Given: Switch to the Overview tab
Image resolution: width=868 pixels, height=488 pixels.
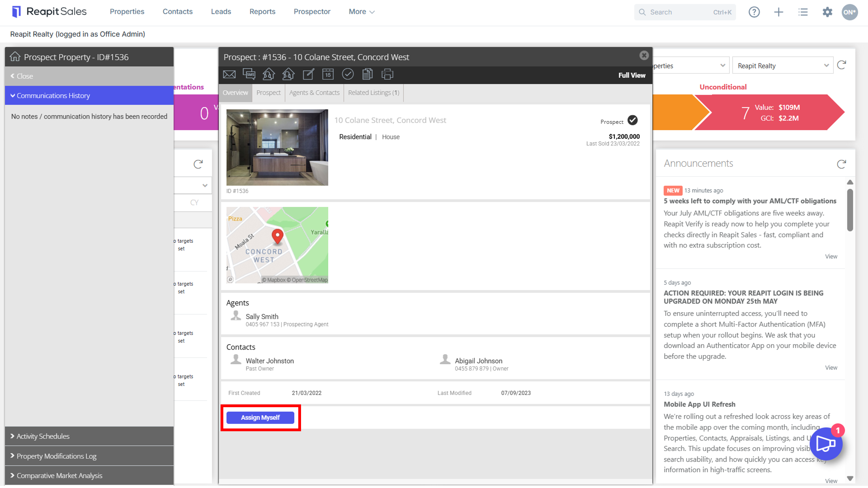Looking at the screenshot, I should click(235, 93).
